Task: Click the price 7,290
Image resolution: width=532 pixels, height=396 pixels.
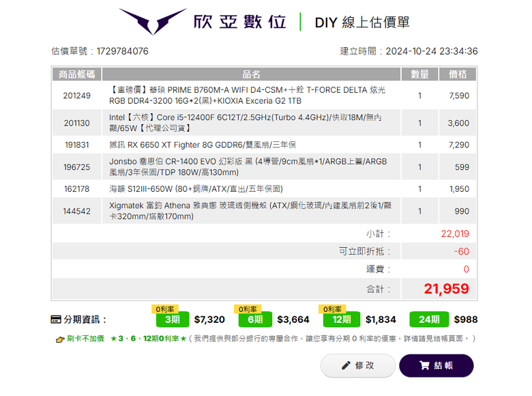Action: click(459, 145)
